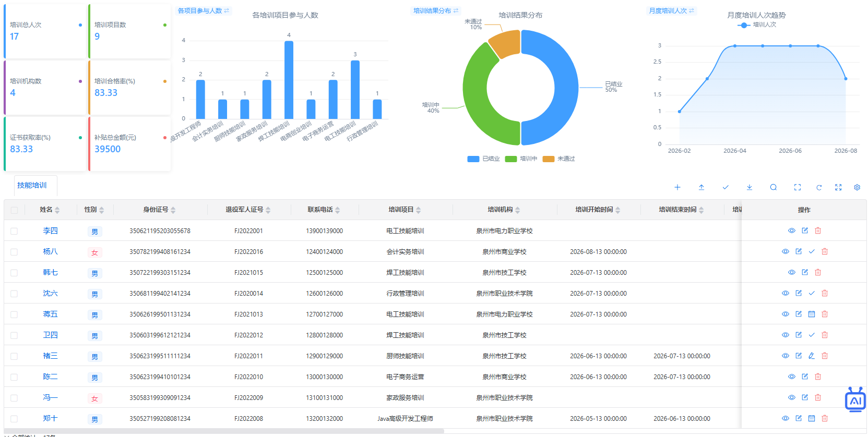
Task: Sort the table by 培训结束时间 column
Action: click(x=701, y=210)
